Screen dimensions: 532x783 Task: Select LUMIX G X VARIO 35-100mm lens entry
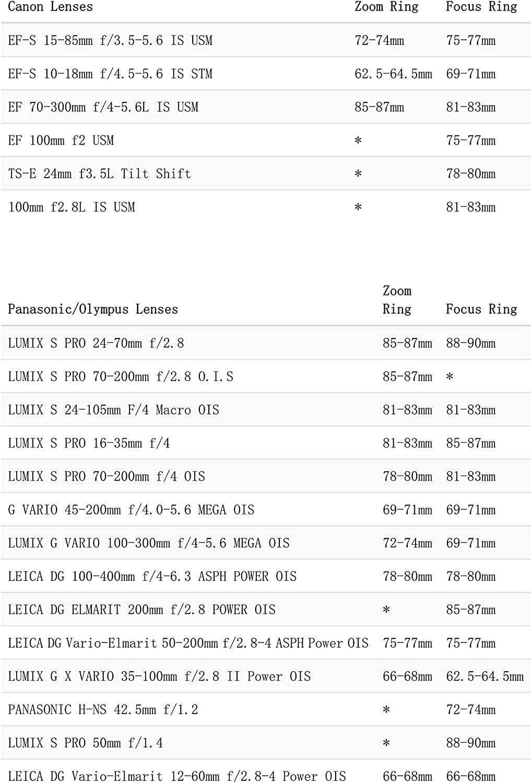tap(159, 676)
